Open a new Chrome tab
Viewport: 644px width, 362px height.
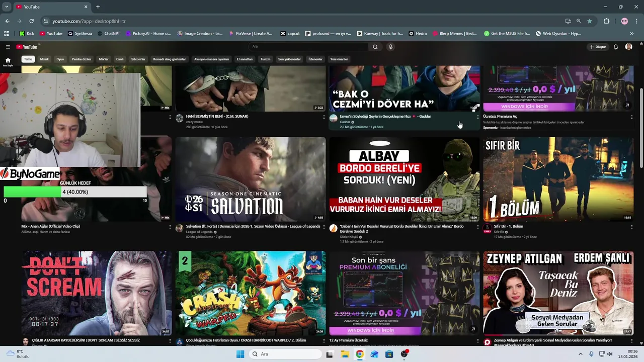[98, 7]
